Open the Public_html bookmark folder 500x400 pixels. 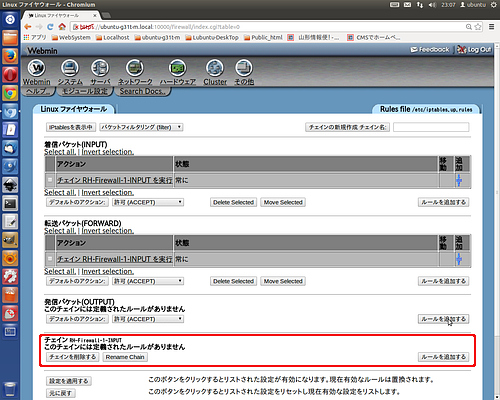(x=263, y=38)
